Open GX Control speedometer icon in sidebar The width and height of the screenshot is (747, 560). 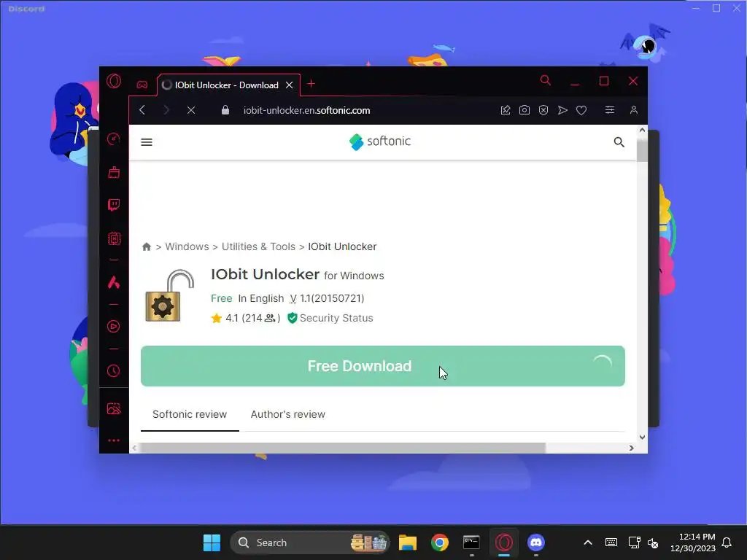tap(113, 139)
